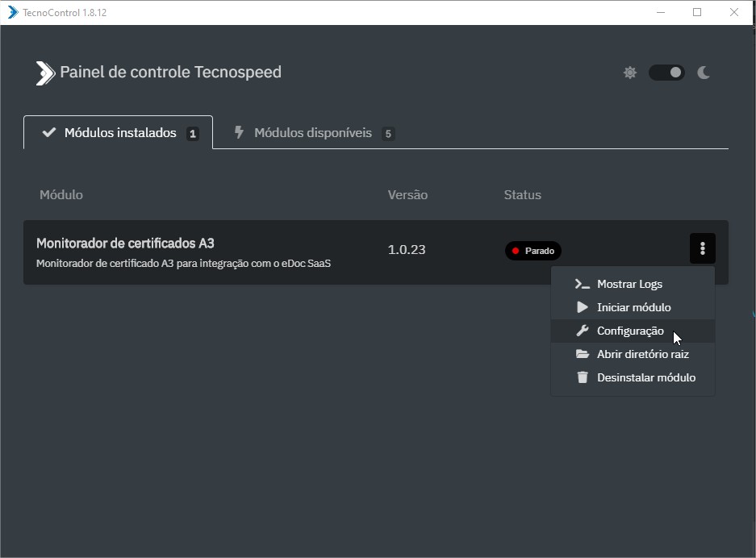756x558 pixels.
Task: Click the Parado status badge
Action: pyautogui.click(x=533, y=251)
